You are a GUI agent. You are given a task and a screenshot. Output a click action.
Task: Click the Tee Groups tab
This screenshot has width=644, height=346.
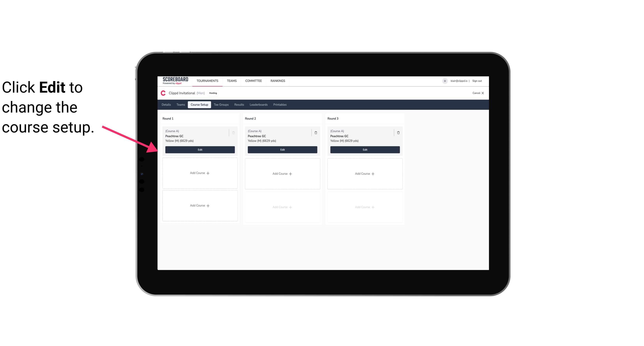pos(221,104)
